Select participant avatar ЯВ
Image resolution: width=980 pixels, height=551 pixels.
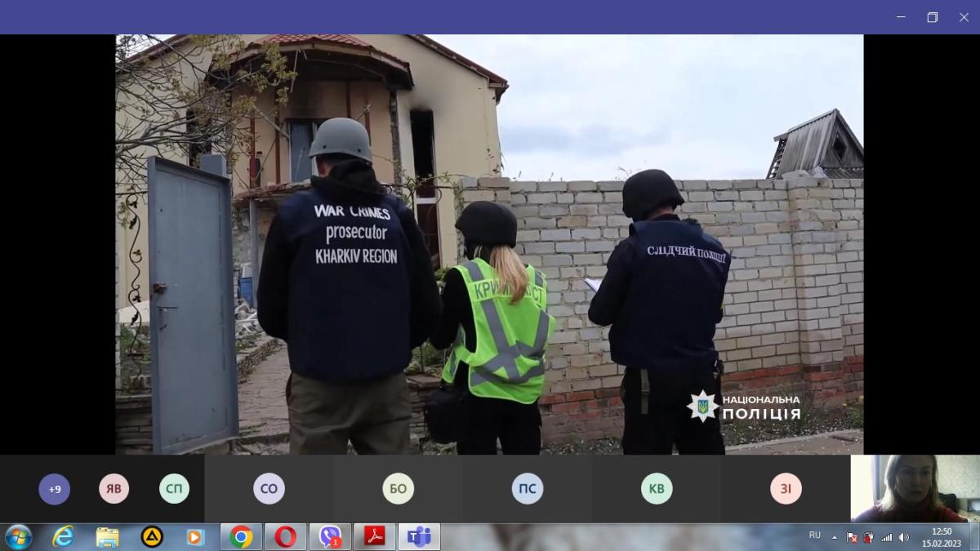coord(114,489)
